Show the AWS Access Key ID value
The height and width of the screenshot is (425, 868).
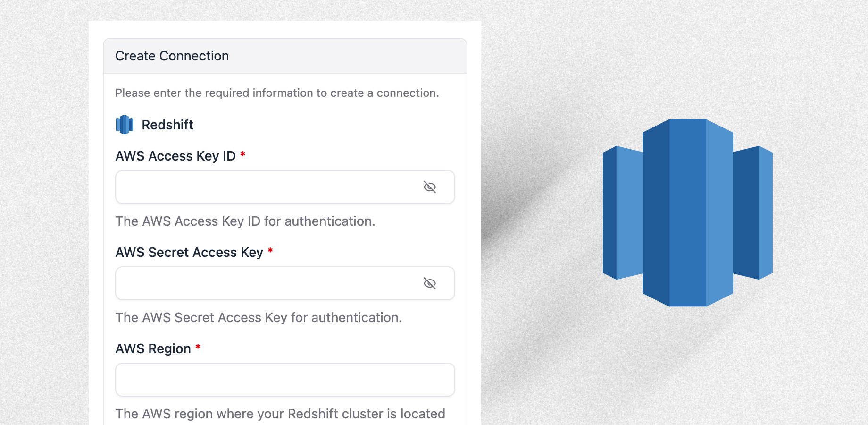pos(430,187)
